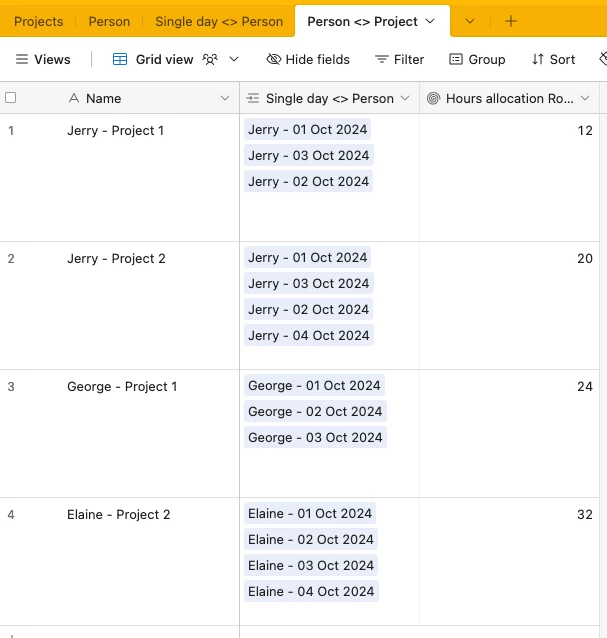Open Person <> Project tab options chevron
Screen dimensions: 607x638
(x=430, y=21)
